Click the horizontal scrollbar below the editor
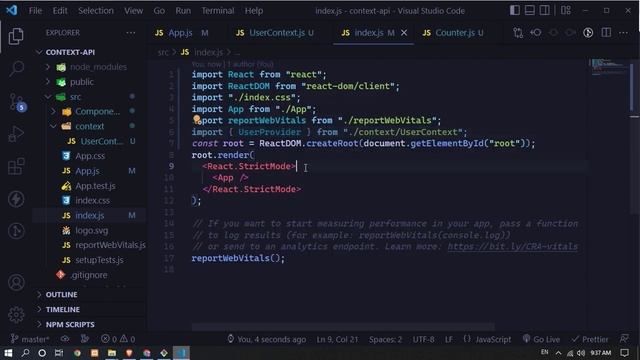 [343, 327]
